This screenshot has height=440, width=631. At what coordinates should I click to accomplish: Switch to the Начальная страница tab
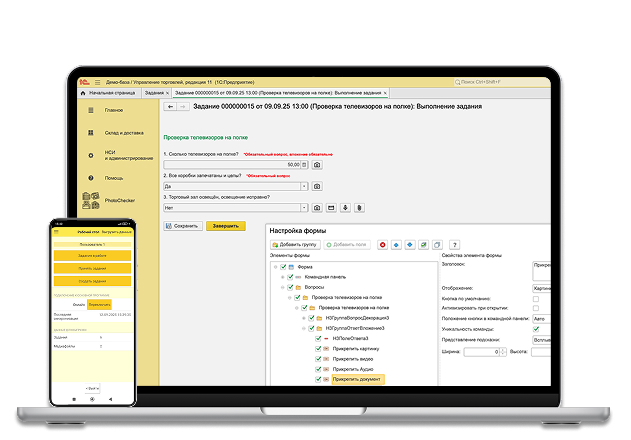111,92
